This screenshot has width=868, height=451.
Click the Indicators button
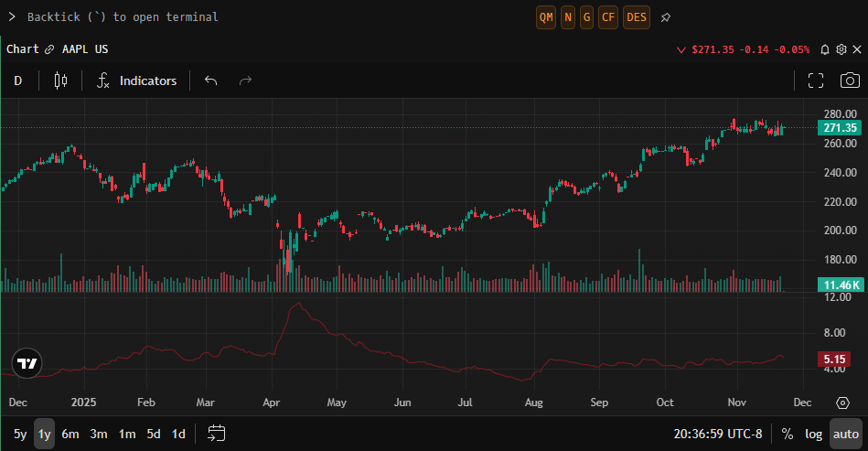point(137,81)
